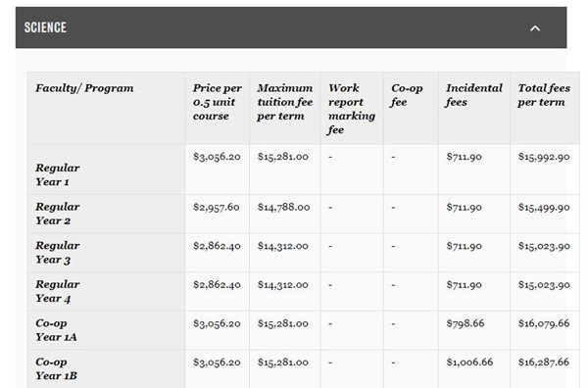Select the Co-op fee column header
Viewport: 588px width, 388px height.
pos(407,95)
